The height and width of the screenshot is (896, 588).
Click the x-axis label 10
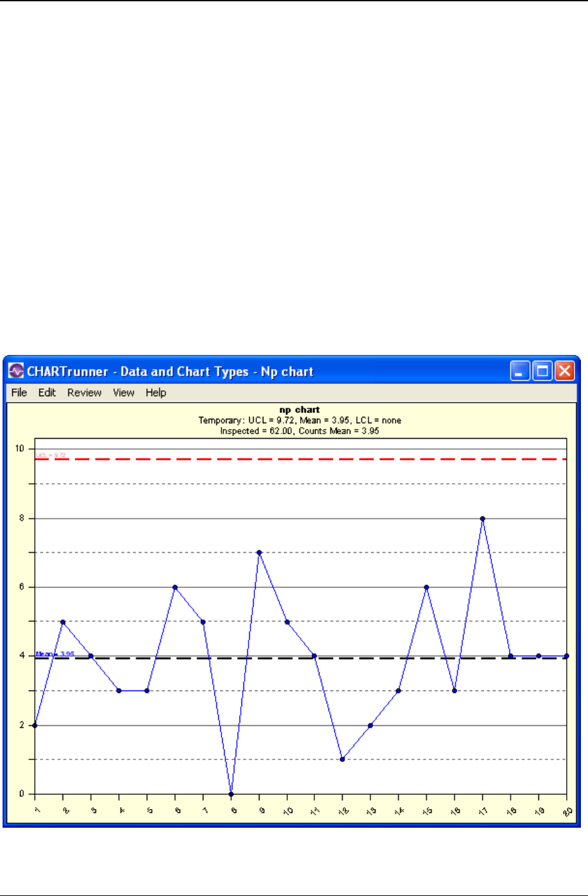287,810
